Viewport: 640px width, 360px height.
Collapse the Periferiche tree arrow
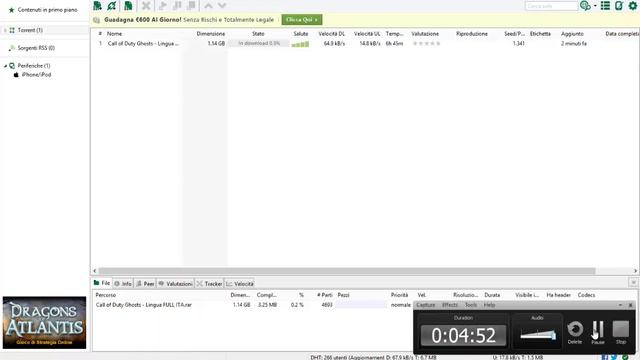[5, 66]
